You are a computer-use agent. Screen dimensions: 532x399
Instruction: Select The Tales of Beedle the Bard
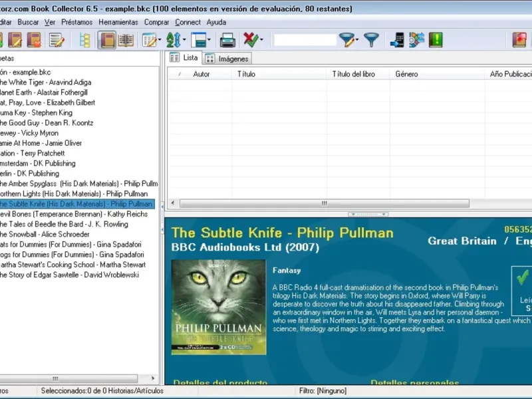click(x=64, y=224)
